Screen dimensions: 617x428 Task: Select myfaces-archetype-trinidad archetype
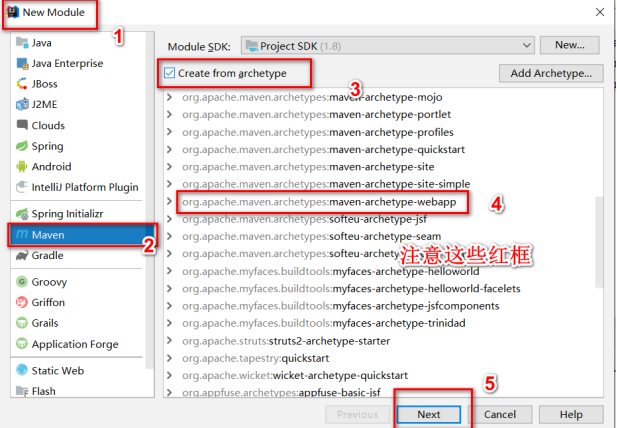pos(324,323)
